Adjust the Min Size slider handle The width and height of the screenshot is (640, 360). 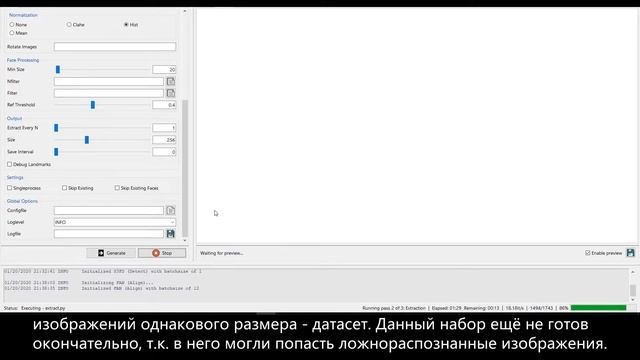point(58,69)
